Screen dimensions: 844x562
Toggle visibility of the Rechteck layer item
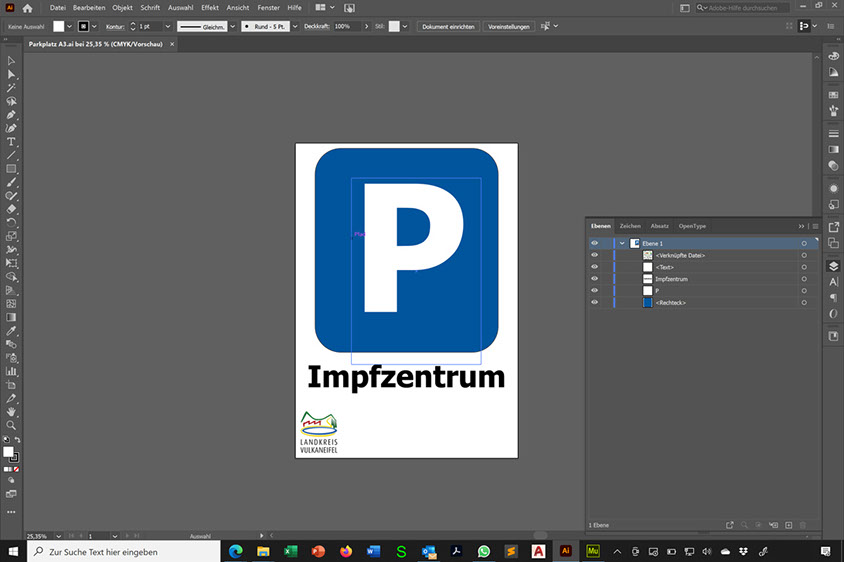pos(594,302)
